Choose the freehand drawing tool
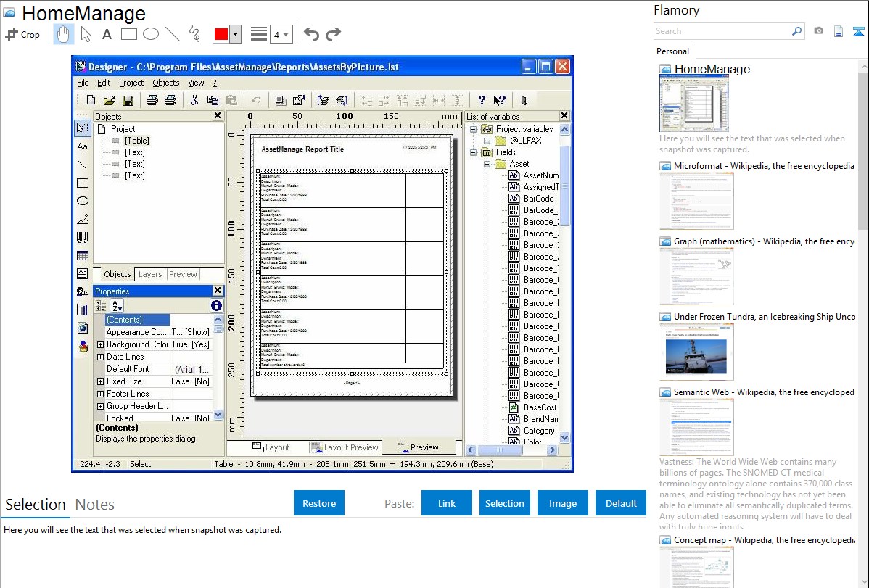 [194, 34]
